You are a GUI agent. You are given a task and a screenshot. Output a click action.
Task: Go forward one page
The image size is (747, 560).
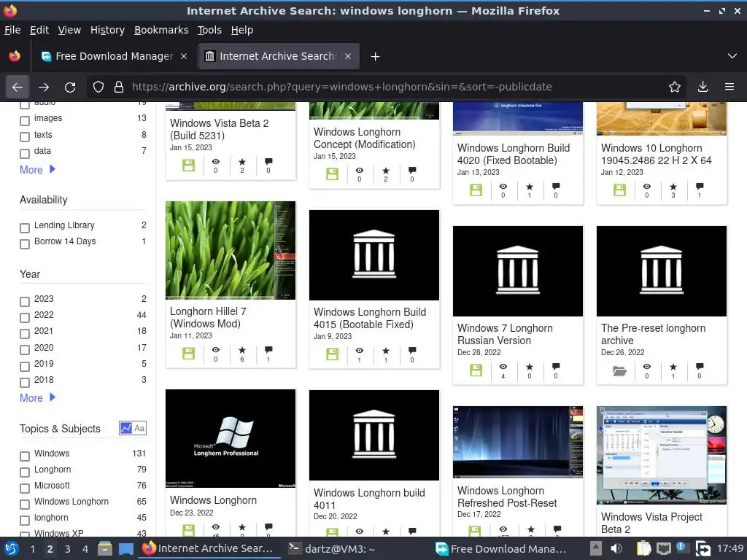coord(44,87)
